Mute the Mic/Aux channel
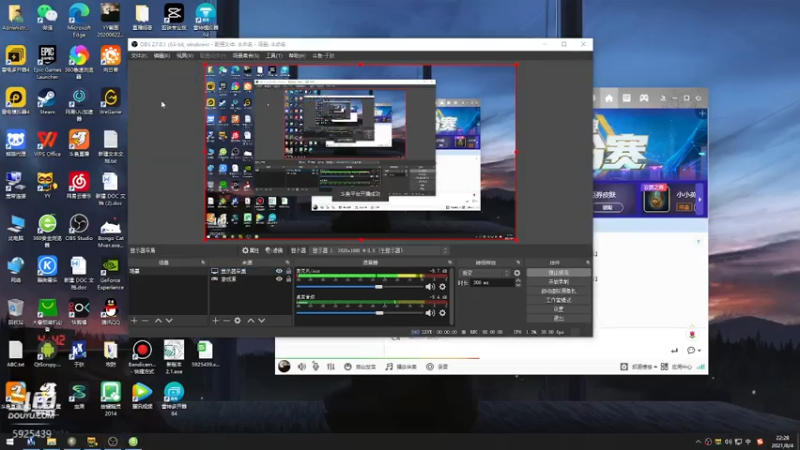The height and width of the screenshot is (450, 800). click(430, 287)
